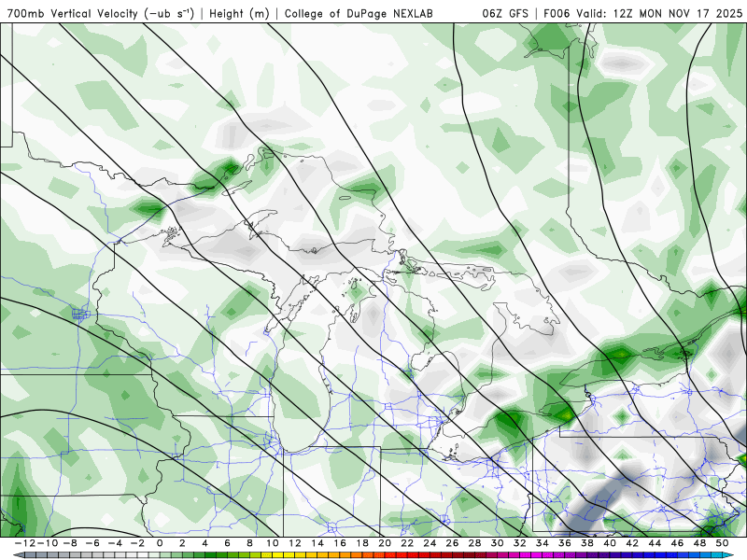Click the 8 value on the color scale

[249, 543]
